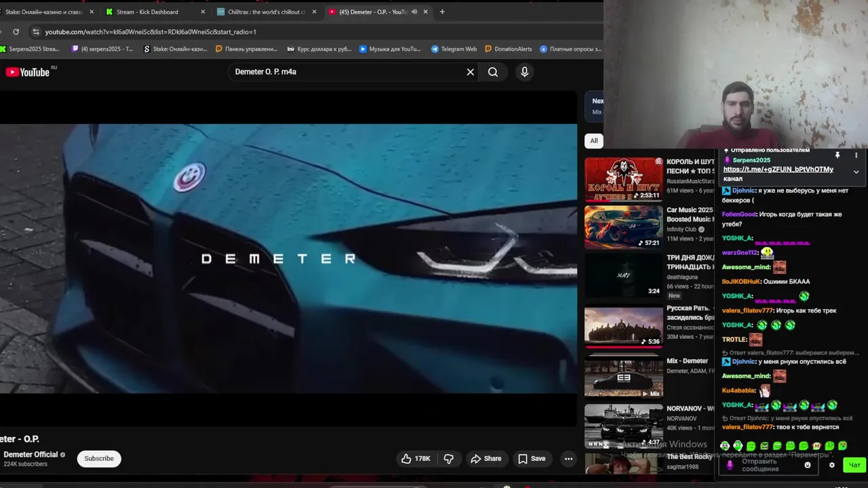Open Djohnic username in chat
The height and width of the screenshot is (488, 868).
pyautogui.click(x=743, y=191)
